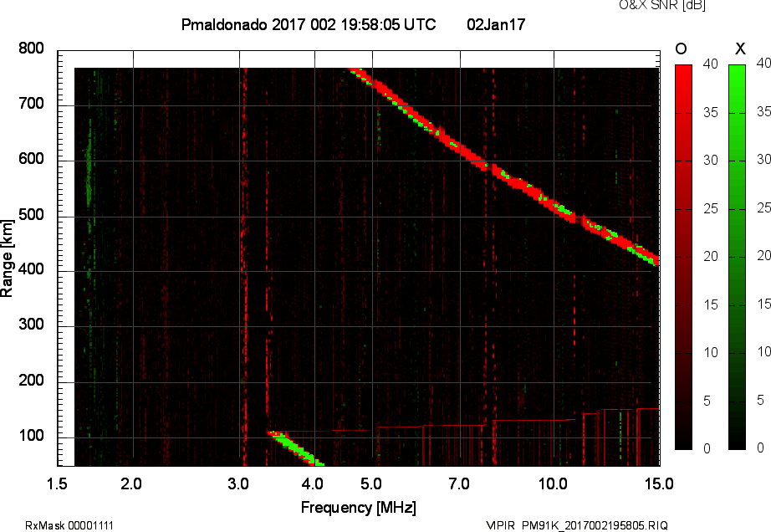The height and width of the screenshot is (532, 771).
Task: Click the 20 value on O colorbar
Action: (711, 257)
